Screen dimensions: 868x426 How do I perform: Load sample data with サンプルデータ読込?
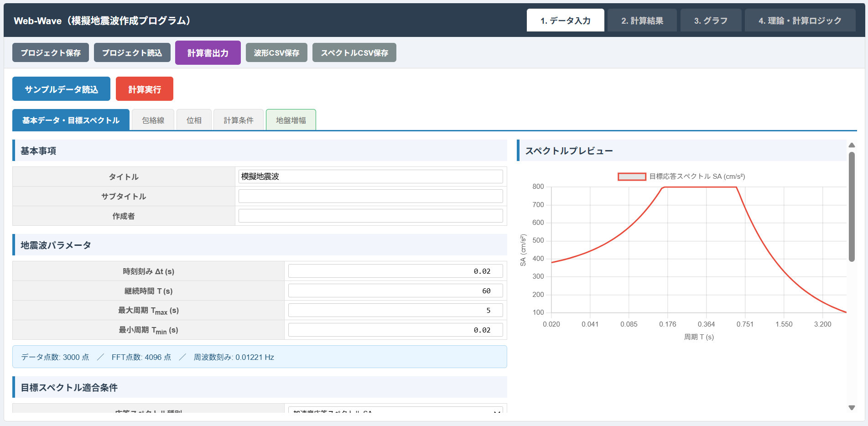pyautogui.click(x=61, y=89)
